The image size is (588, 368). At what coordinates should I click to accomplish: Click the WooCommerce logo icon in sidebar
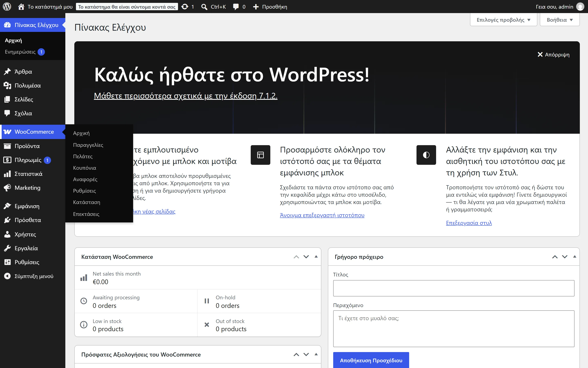[x=8, y=132]
